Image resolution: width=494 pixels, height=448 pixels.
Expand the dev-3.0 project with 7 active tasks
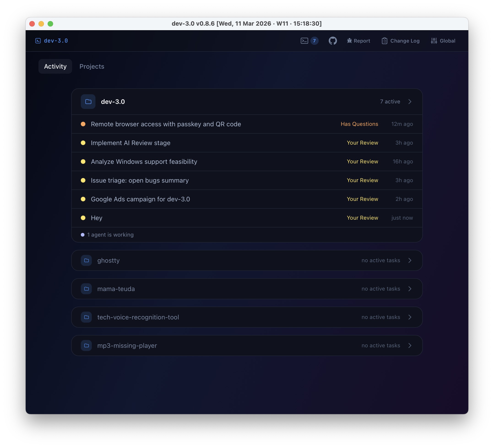(410, 101)
